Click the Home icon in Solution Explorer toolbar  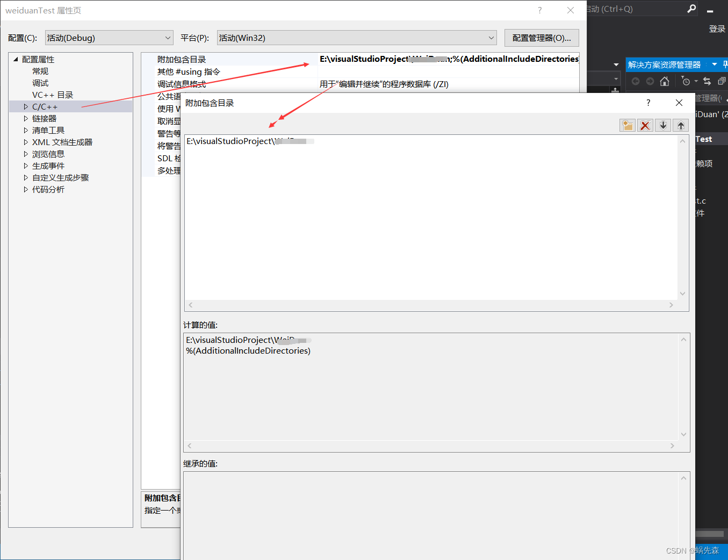click(x=664, y=81)
